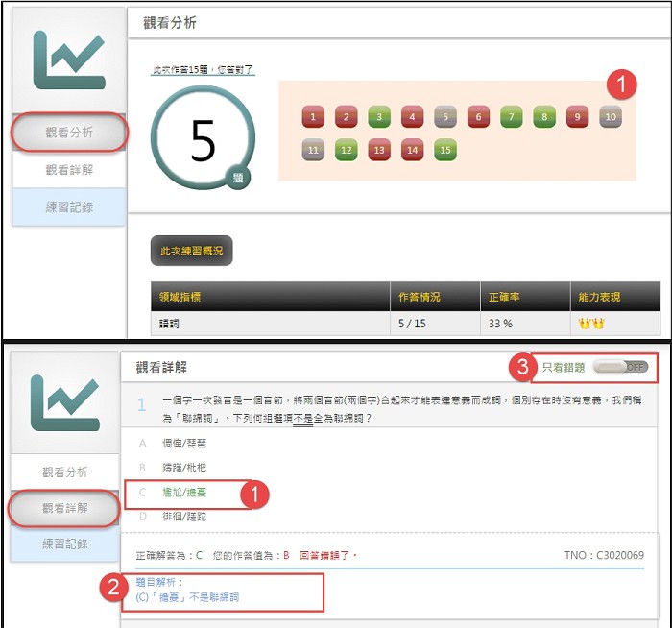Click the upper chart logo icon
672x628 pixels.
click(69, 60)
